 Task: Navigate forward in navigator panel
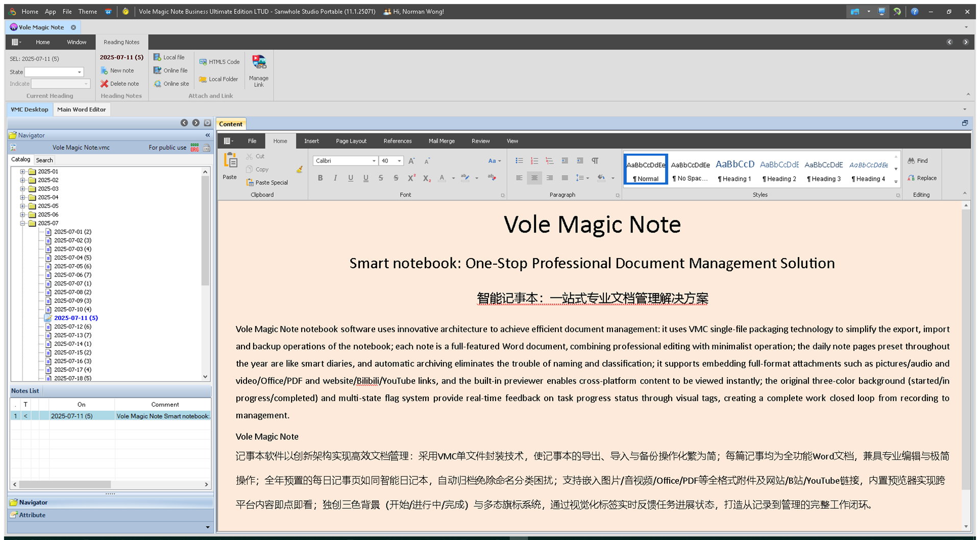coord(196,123)
